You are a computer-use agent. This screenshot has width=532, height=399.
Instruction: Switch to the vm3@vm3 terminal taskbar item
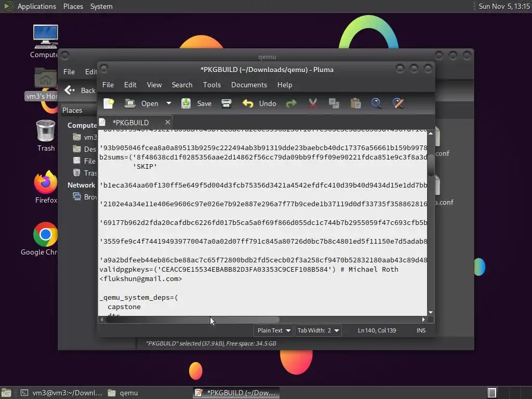pos(61,393)
